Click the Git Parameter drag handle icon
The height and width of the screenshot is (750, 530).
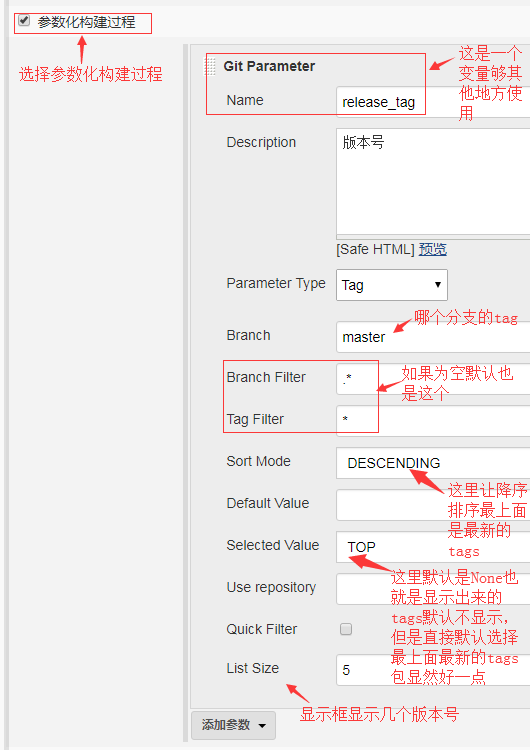[x=210, y=66]
